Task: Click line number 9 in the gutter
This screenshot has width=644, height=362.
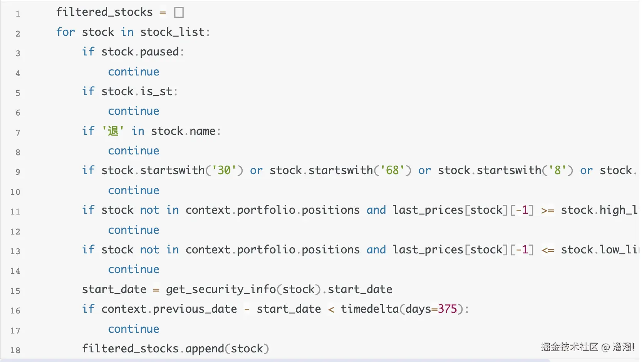Action: [18, 172]
